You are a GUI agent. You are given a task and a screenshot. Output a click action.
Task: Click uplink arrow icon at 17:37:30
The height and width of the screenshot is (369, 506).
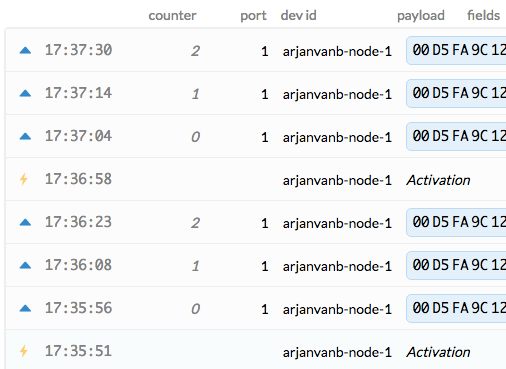(x=25, y=51)
